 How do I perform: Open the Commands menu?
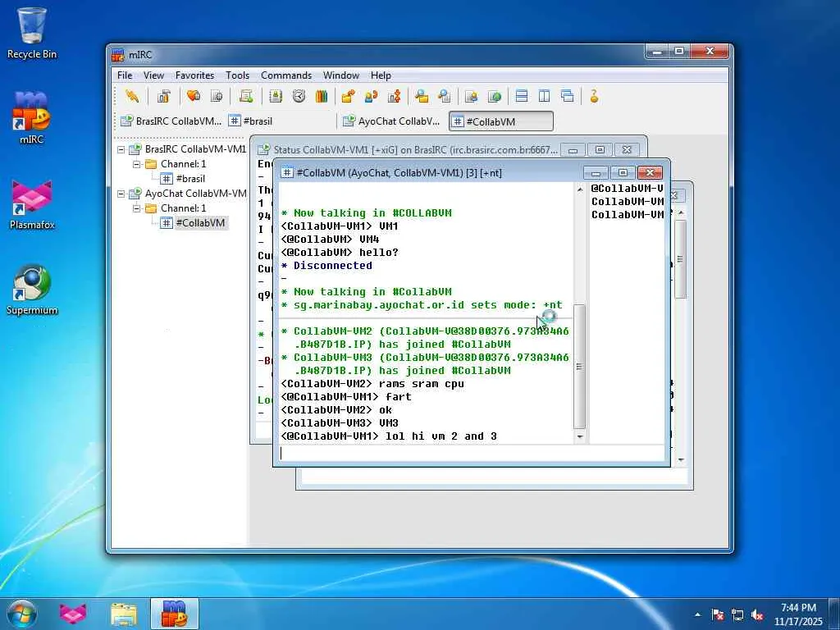coord(286,75)
